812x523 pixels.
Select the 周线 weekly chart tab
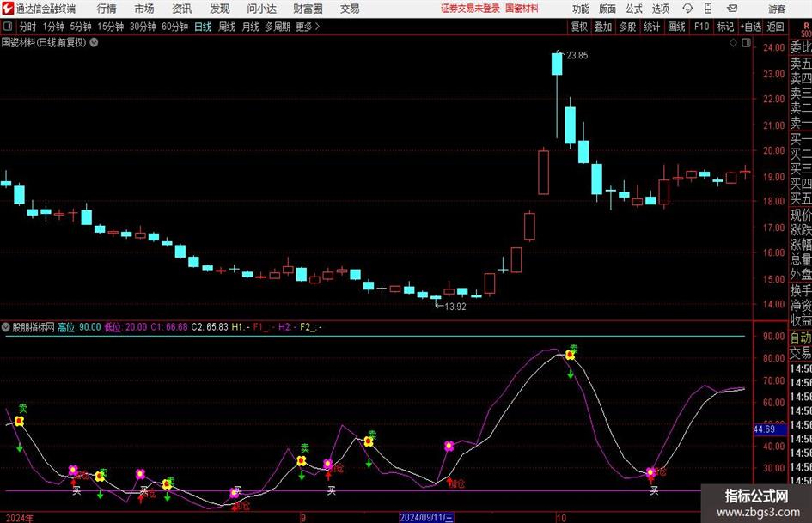pyautogui.click(x=226, y=27)
